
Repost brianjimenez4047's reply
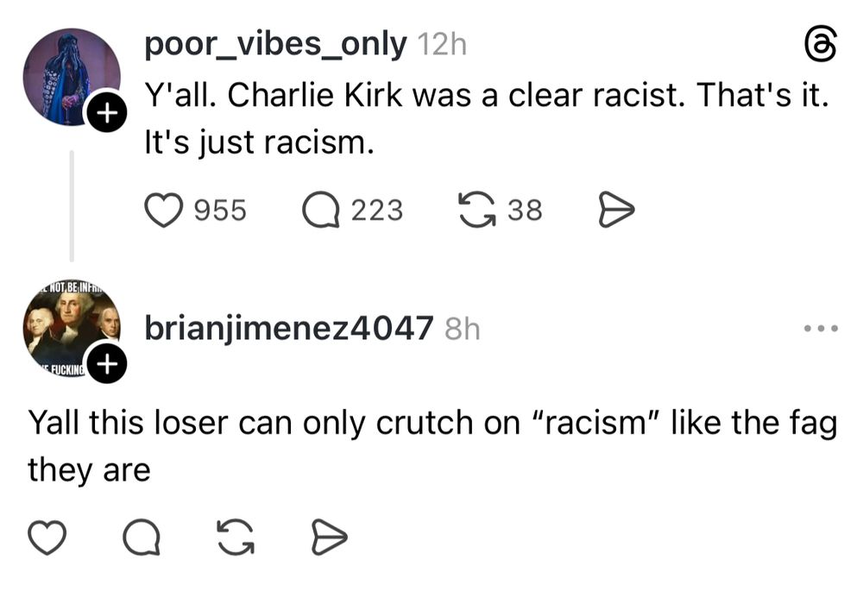pyautogui.click(x=235, y=536)
